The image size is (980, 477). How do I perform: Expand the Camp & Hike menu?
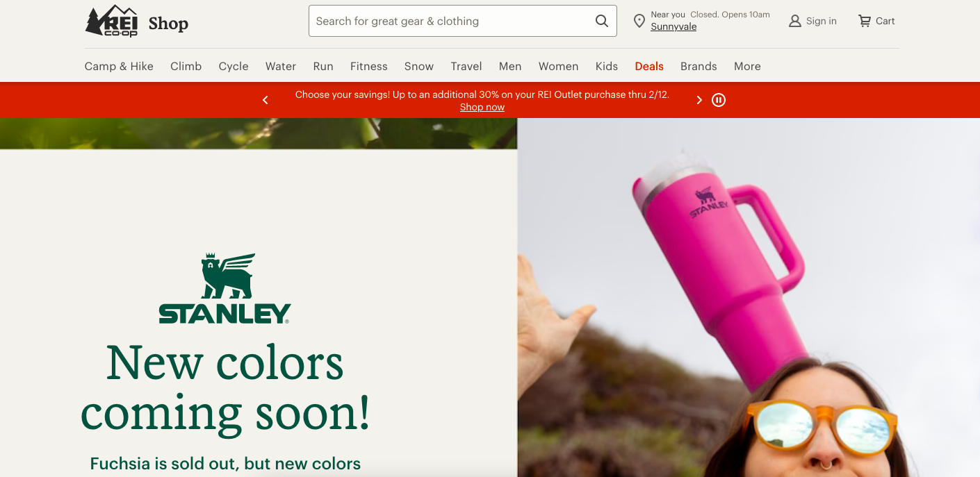(x=119, y=67)
